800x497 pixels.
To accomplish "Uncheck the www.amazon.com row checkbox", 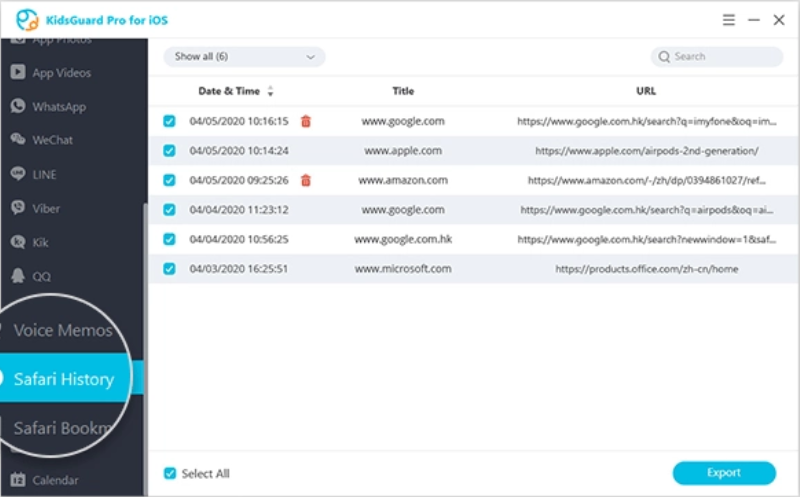I will [x=169, y=180].
